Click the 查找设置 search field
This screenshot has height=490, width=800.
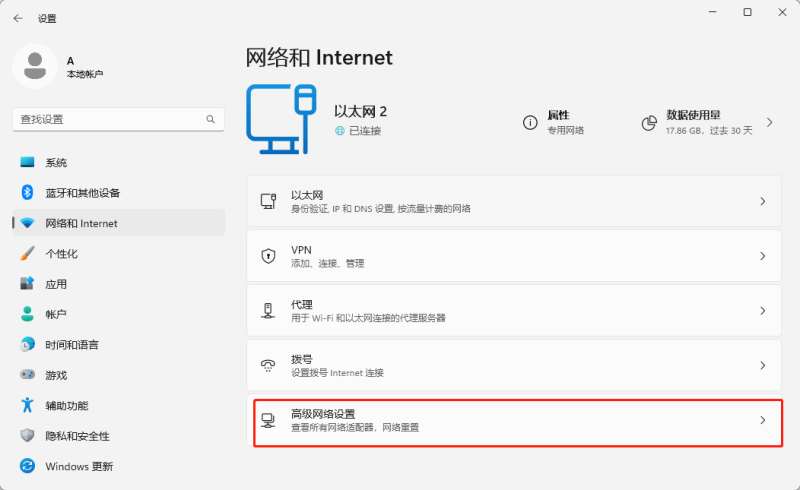118,119
